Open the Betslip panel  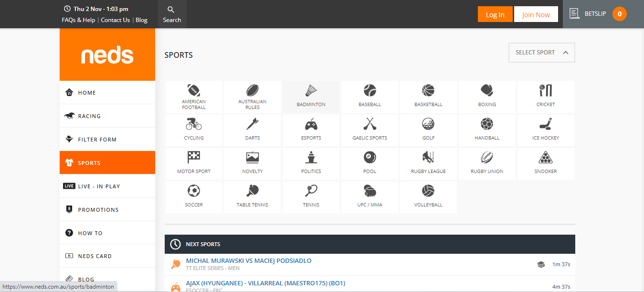tap(603, 14)
